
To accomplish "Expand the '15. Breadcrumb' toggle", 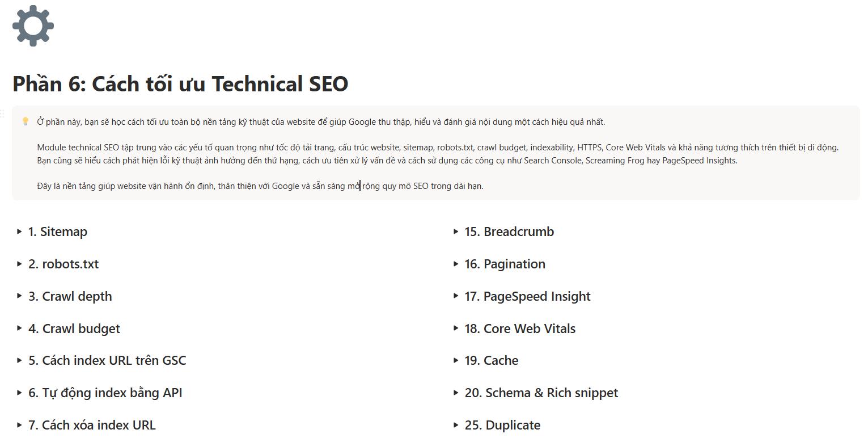I will point(455,231).
